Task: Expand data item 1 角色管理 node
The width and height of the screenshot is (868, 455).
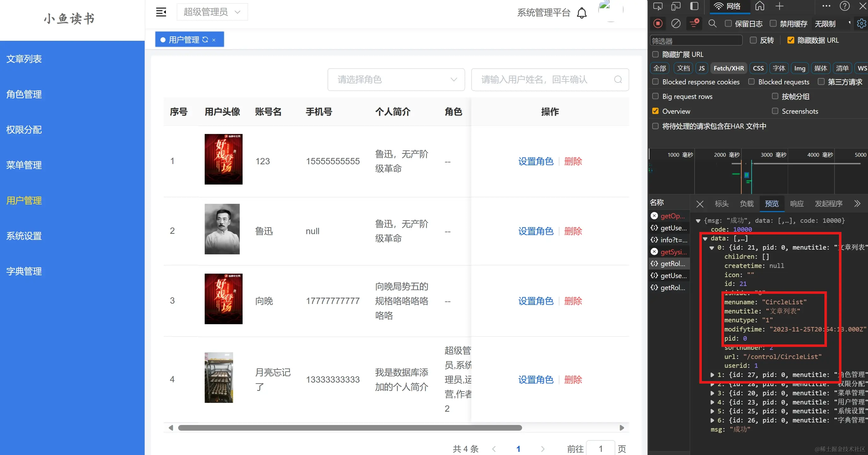Action: click(712, 375)
